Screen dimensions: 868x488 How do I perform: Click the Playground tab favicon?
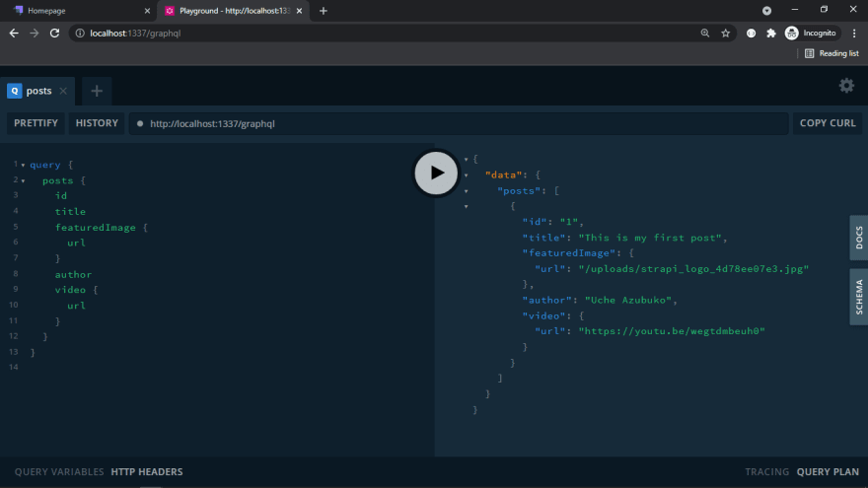(x=170, y=11)
